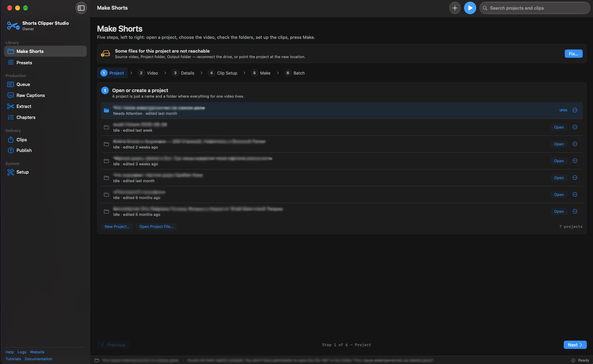This screenshot has width=593, height=364.
Task: Open the project edited 3 weeks ago
Action: [x=559, y=161]
